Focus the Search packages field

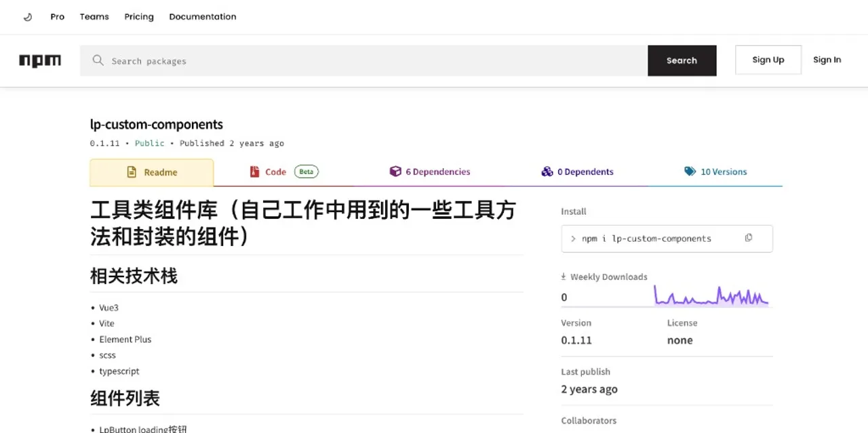(364, 60)
